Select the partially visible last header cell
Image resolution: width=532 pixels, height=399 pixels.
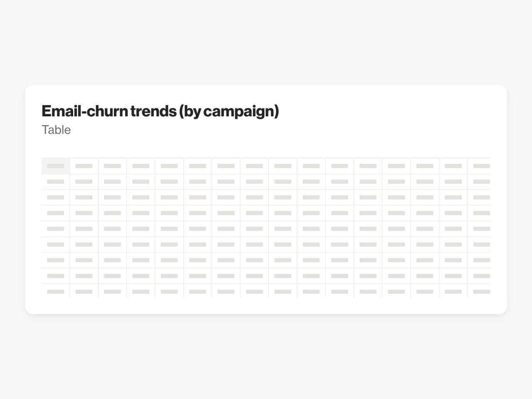tap(479, 166)
